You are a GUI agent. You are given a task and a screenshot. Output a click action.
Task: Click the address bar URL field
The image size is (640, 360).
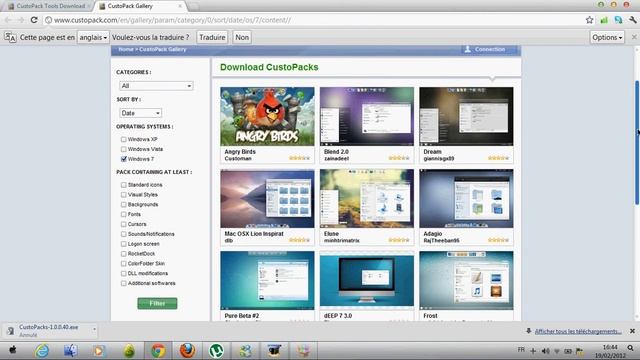pyautogui.click(x=314, y=20)
